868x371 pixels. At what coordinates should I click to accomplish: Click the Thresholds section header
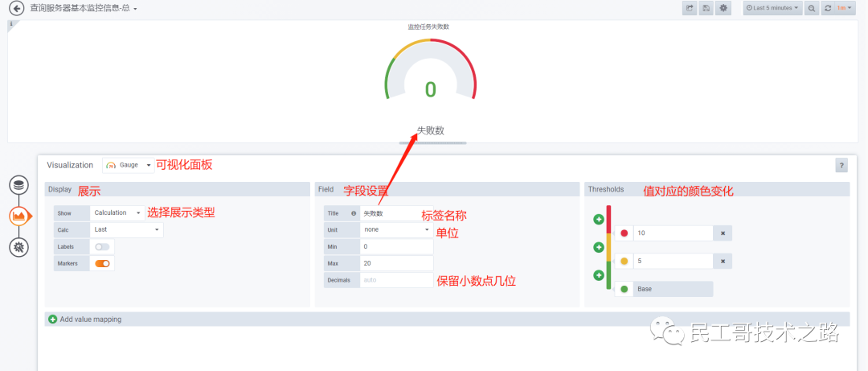click(717, 189)
